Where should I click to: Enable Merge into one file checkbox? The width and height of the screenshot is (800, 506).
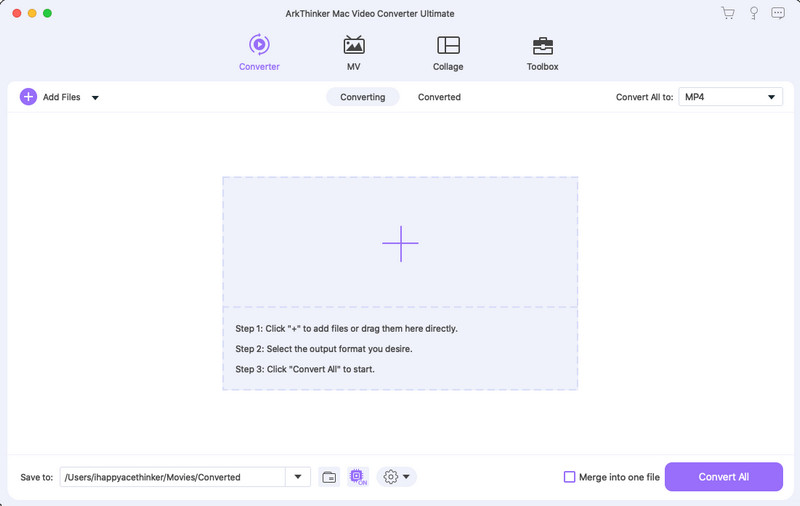570,477
